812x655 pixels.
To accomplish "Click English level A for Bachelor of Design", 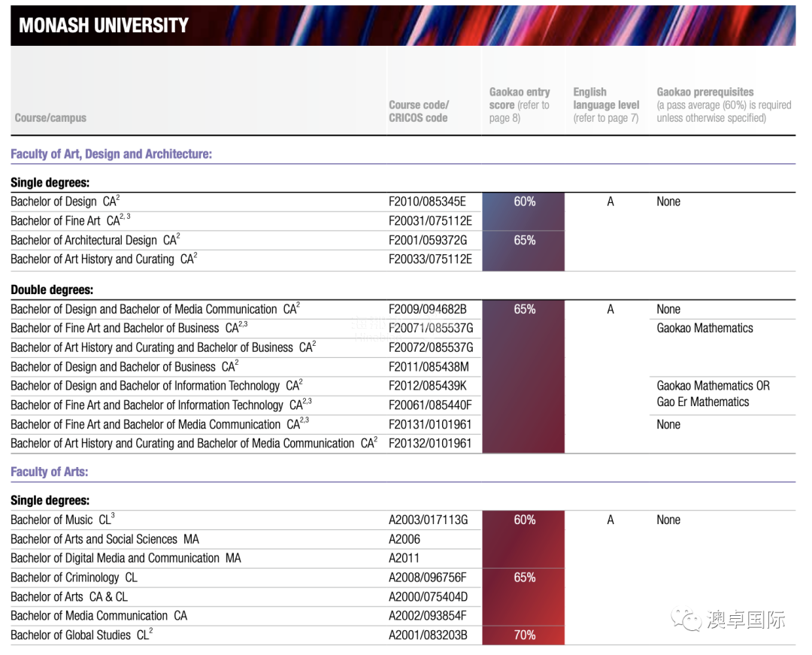I will pyautogui.click(x=611, y=202).
